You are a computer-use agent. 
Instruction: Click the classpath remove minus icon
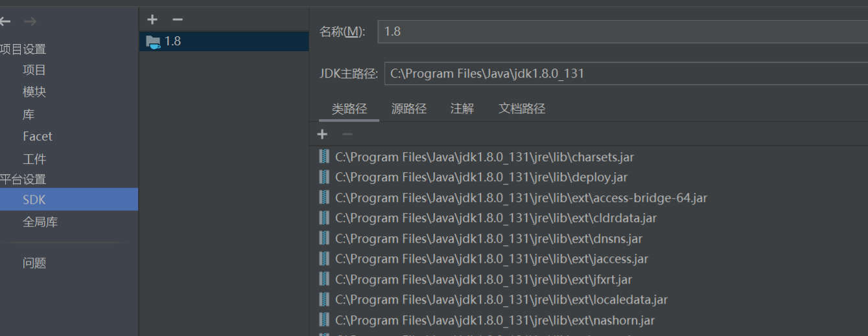[x=347, y=134]
